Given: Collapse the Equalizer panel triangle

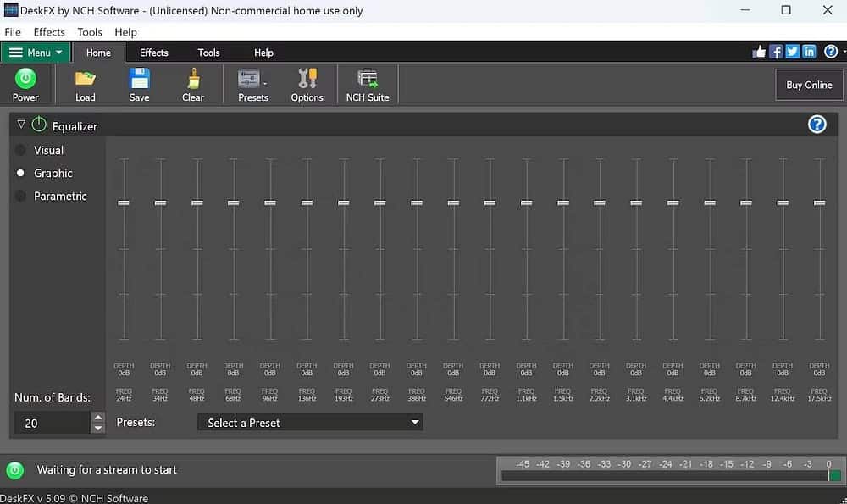Looking at the screenshot, I should coord(20,124).
